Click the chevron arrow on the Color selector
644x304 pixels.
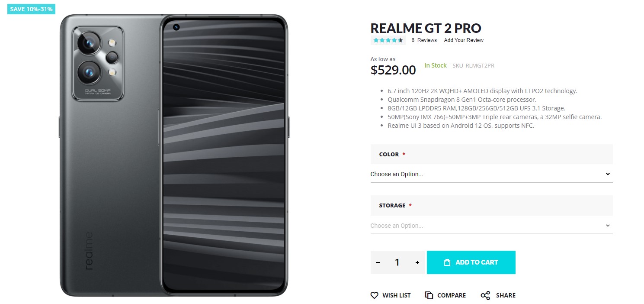pyautogui.click(x=608, y=174)
